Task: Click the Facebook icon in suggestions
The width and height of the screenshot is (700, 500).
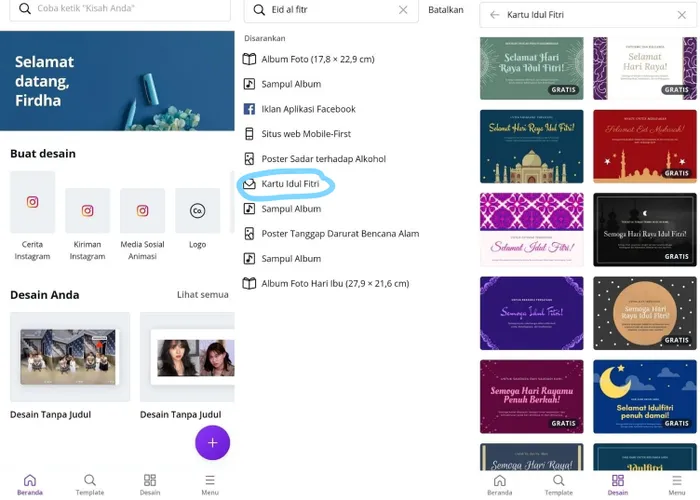Action: (x=249, y=109)
